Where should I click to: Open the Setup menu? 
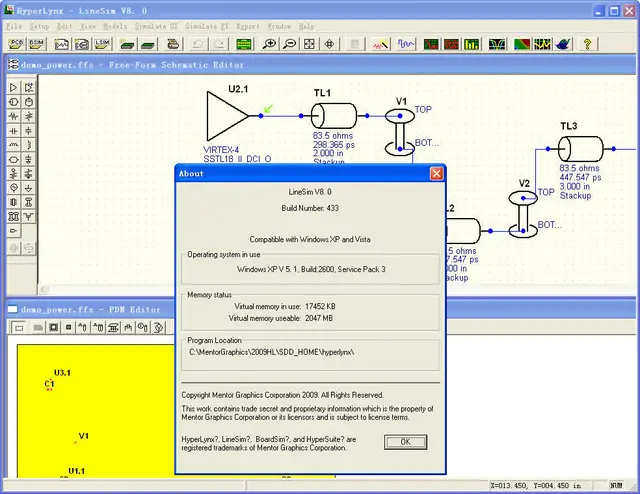(x=39, y=26)
